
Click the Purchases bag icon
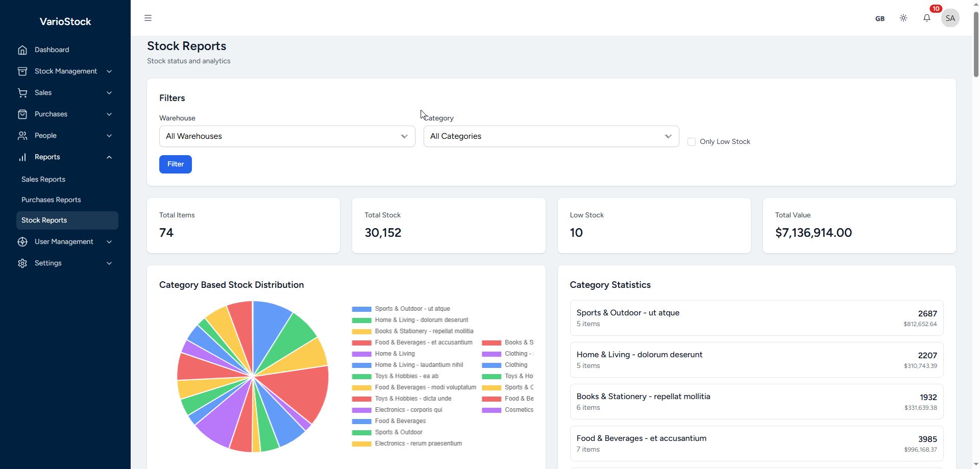[x=22, y=114]
